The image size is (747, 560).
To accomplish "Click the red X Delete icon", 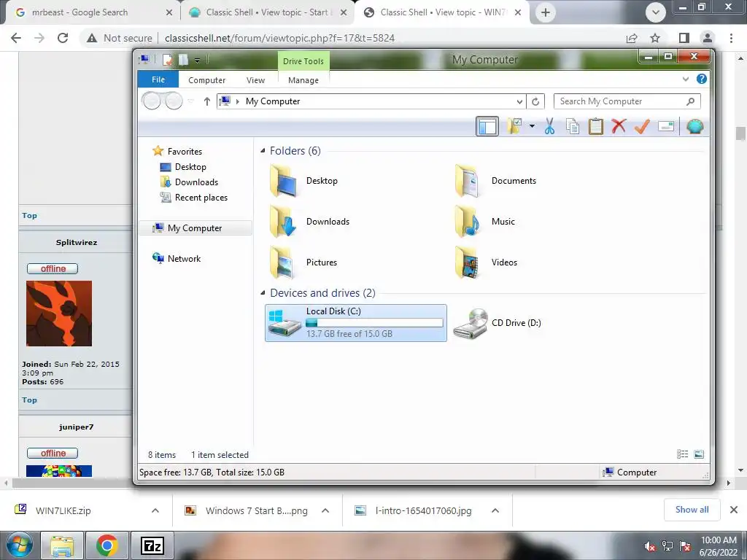I will pyautogui.click(x=619, y=126).
